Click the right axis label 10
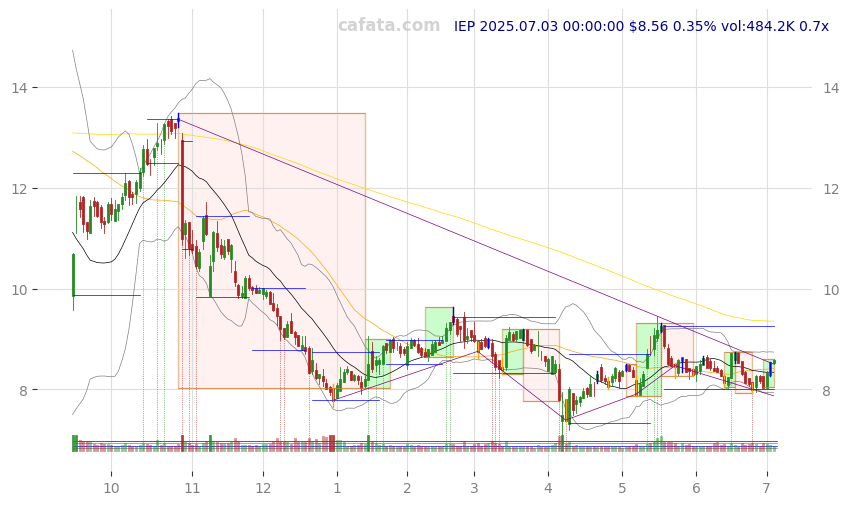Viewport: 849px width, 505px height. pos(831,290)
